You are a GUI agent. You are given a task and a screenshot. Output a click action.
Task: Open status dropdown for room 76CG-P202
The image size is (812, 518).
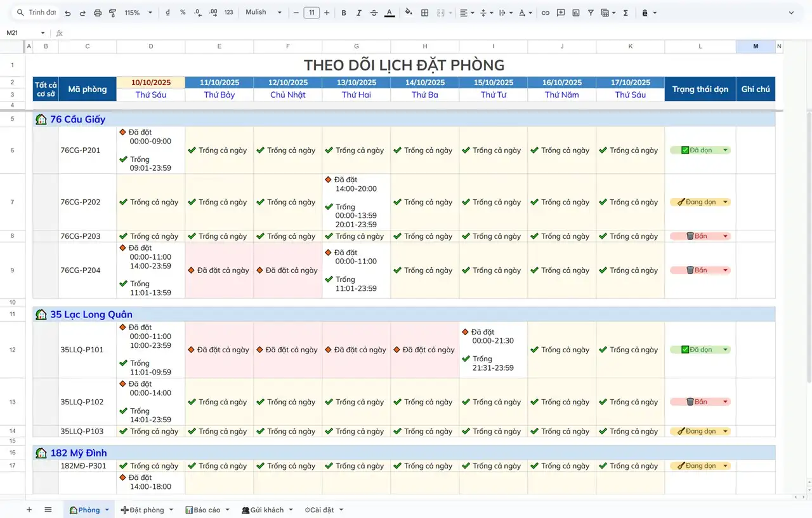coord(725,203)
